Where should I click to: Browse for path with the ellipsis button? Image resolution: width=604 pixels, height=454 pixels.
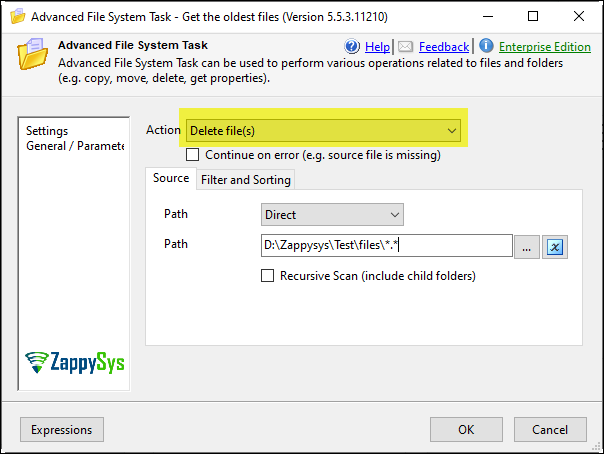527,246
